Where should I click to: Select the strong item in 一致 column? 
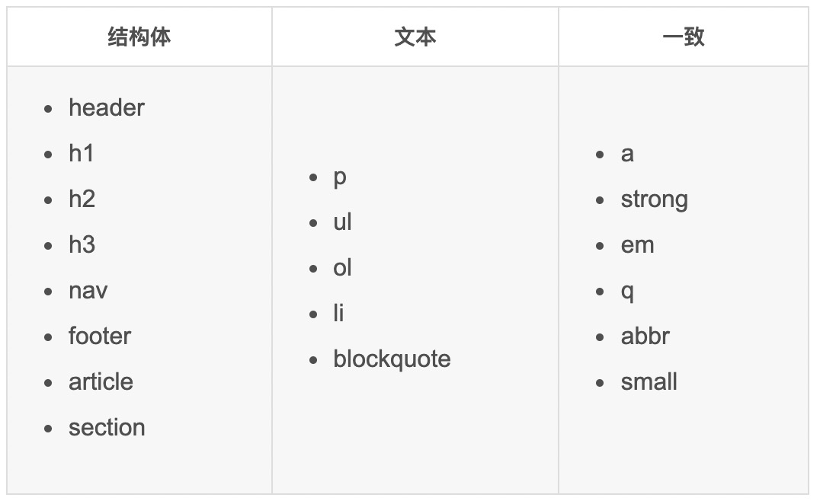pyautogui.click(x=654, y=199)
